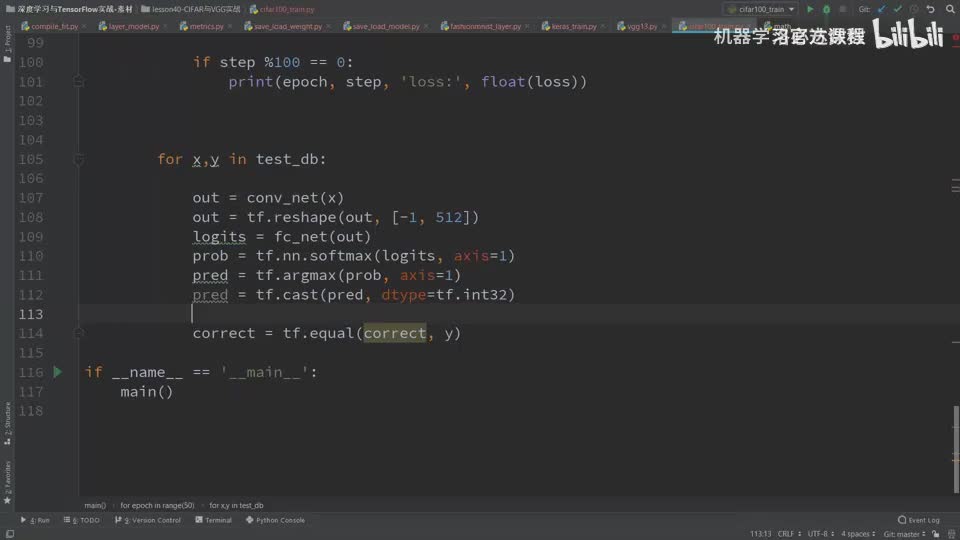Open the cifar100_train run configuration dropdown
This screenshot has height=540, width=960.
click(x=760, y=9)
